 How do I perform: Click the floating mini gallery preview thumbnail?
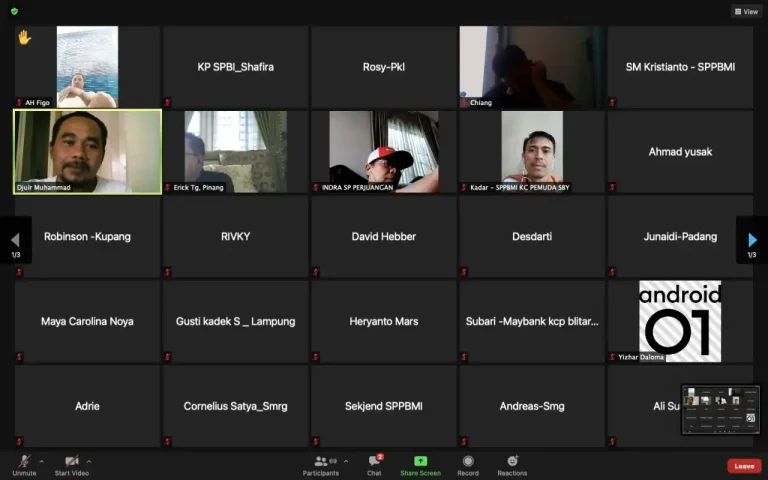click(x=720, y=409)
